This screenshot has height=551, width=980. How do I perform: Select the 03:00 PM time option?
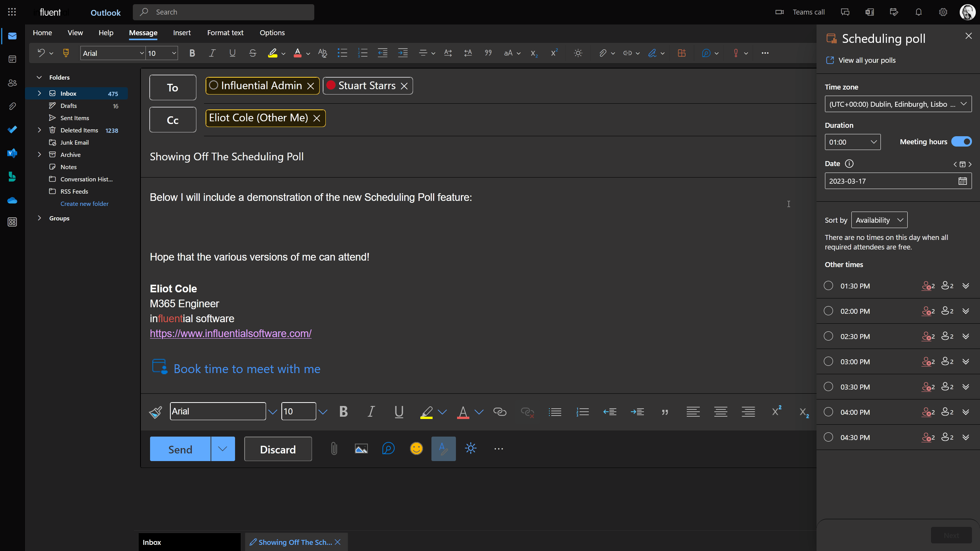pyautogui.click(x=828, y=362)
